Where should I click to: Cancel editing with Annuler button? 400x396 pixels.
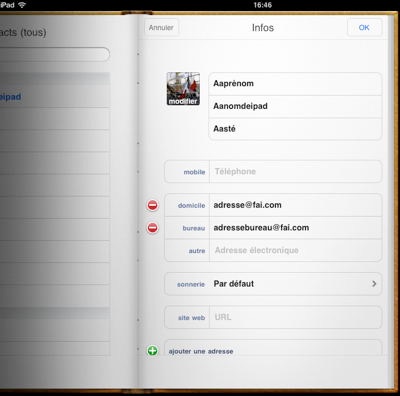[161, 28]
